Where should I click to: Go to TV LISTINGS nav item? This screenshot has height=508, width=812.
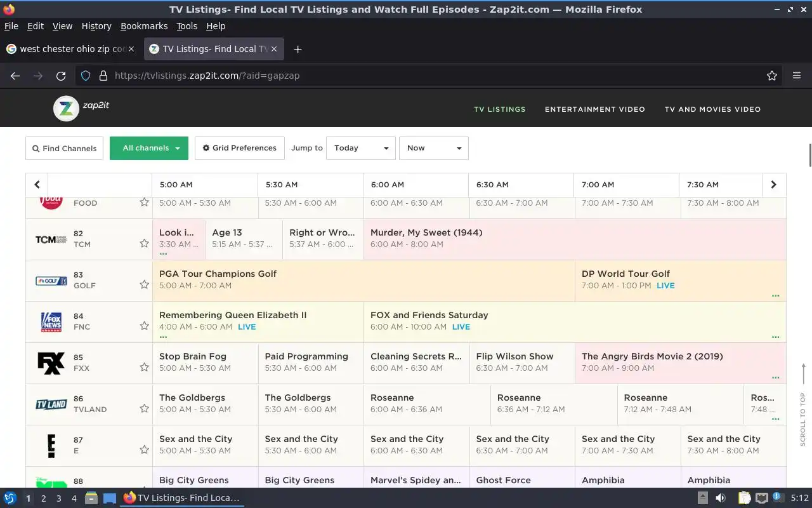[x=500, y=109]
